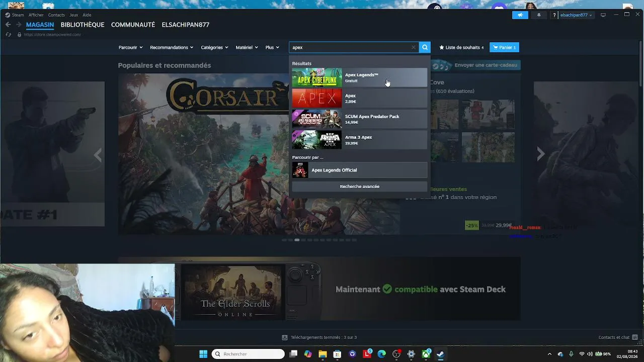Screen dimensions: 644x362
Task: Switch to the MAGASIN tab
Action: click(40, 25)
